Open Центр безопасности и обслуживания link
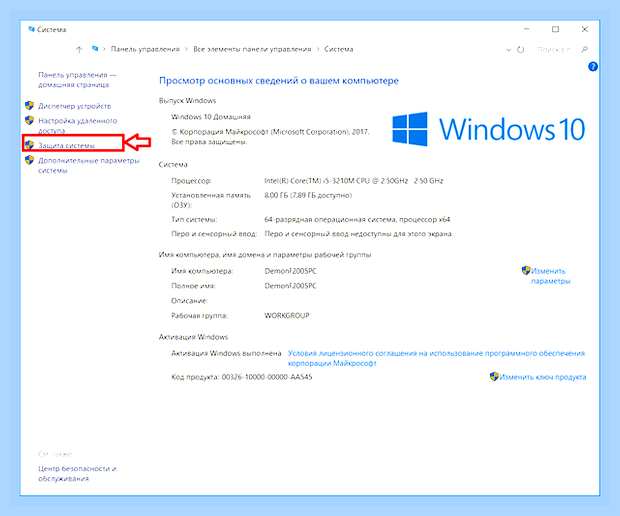The width and height of the screenshot is (620, 516). (77, 473)
